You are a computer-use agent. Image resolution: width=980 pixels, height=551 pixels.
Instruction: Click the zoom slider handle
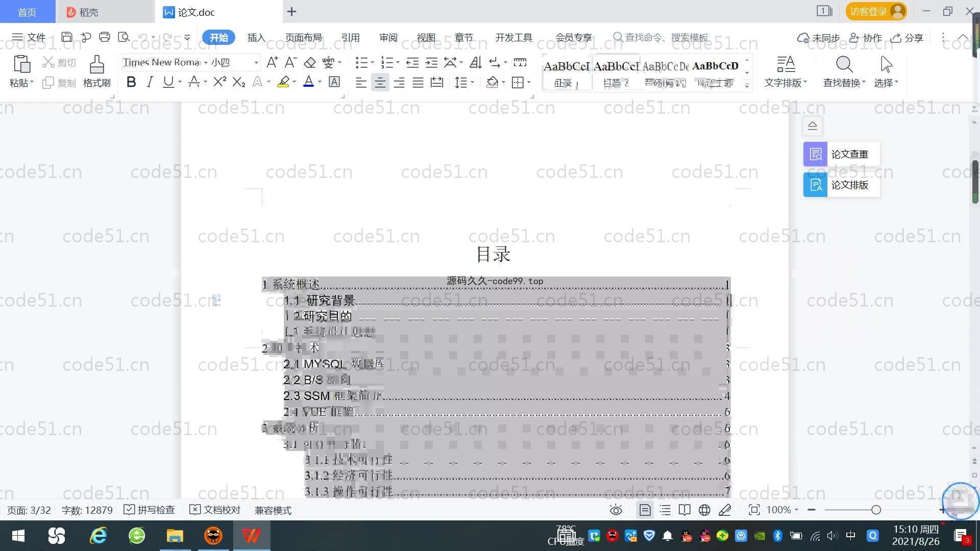coord(876,510)
